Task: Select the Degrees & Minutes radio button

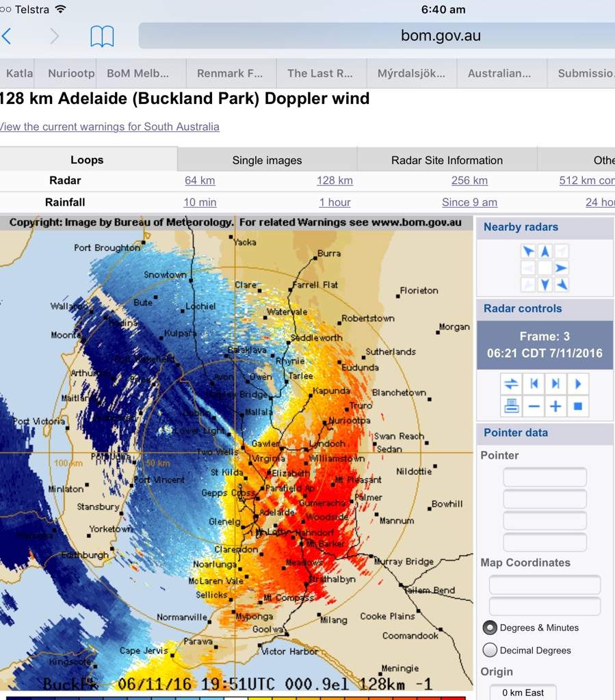Action: click(490, 628)
